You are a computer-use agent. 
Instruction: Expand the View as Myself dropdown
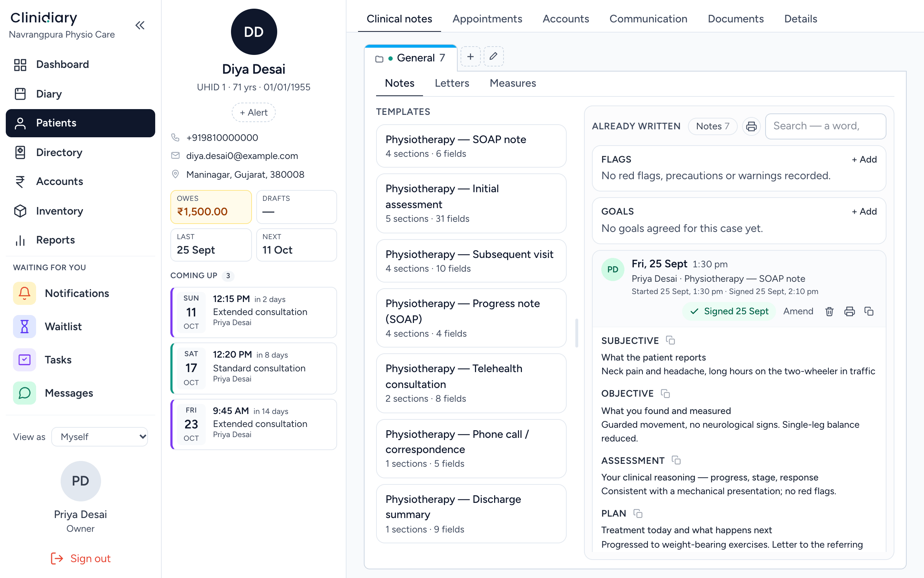point(100,436)
